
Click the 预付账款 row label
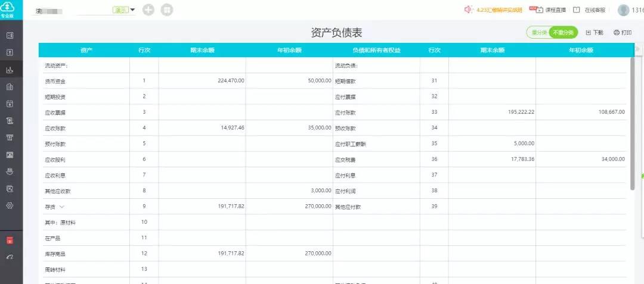55,144
